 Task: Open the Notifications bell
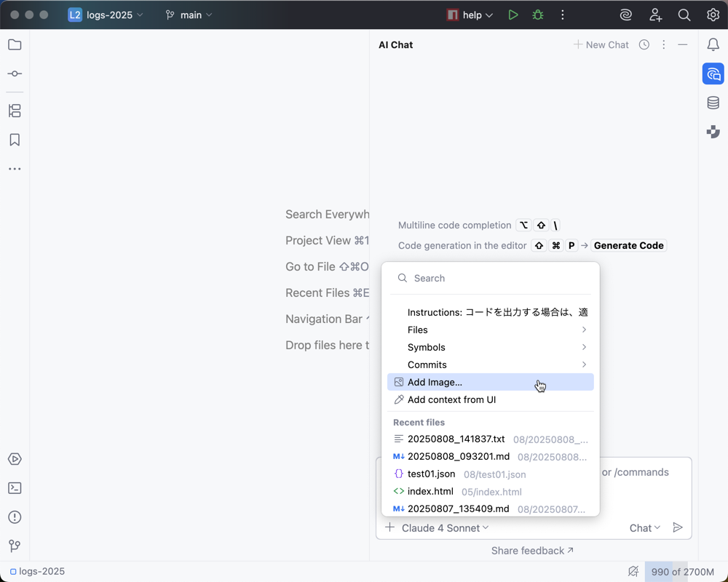(713, 44)
